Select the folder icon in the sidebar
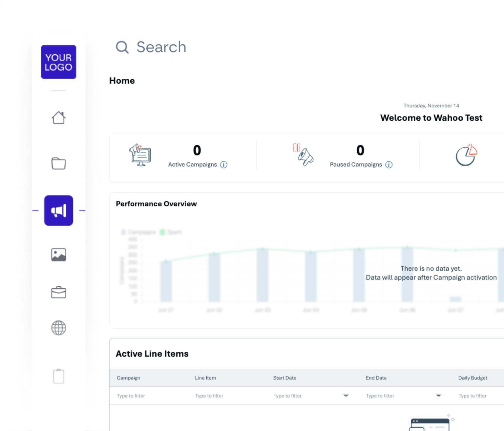Viewport: 504px width, 431px height. [58, 163]
